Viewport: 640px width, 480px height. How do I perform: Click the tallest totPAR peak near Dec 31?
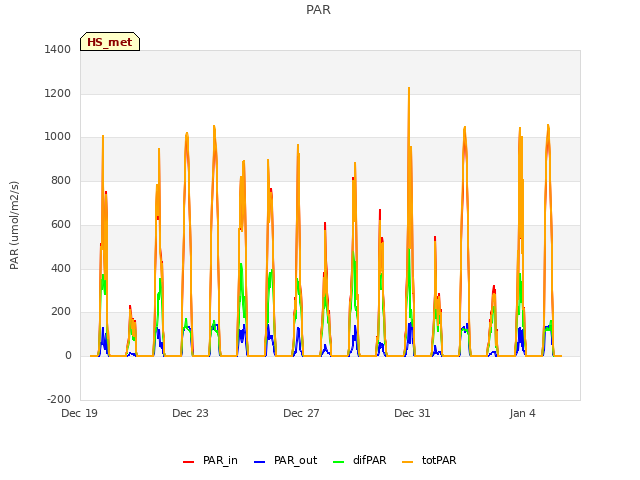click(x=409, y=88)
